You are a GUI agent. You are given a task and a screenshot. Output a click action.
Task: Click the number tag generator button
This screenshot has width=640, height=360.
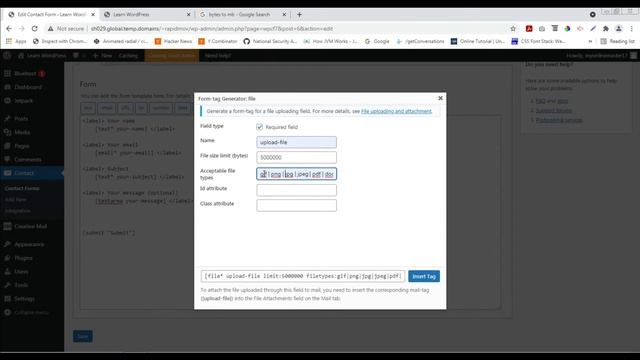click(160, 108)
